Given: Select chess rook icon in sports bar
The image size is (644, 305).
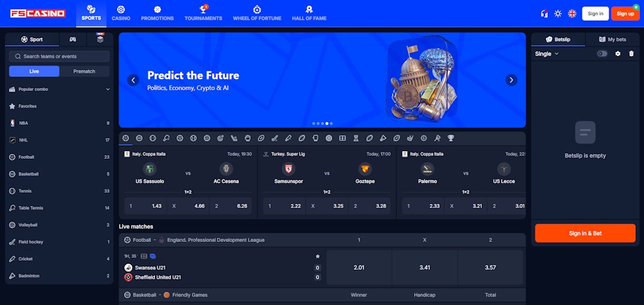Looking at the screenshot, I should click(356, 138).
